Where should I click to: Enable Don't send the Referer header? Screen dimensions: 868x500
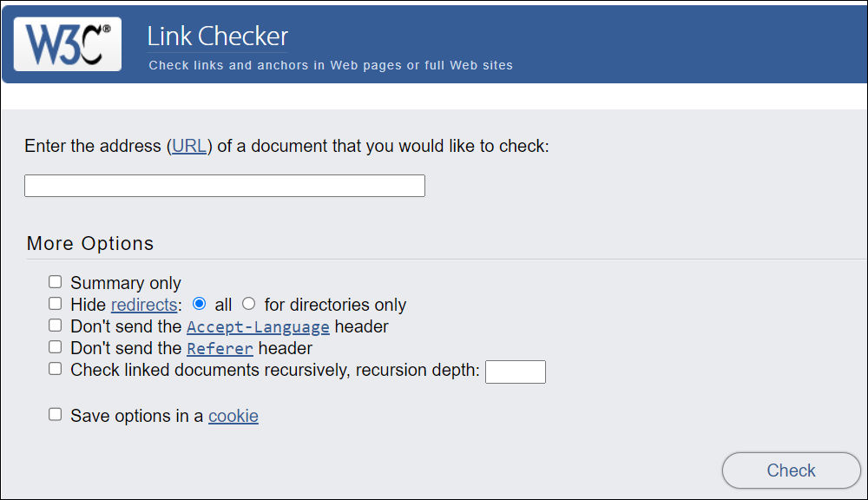point(55,346)
